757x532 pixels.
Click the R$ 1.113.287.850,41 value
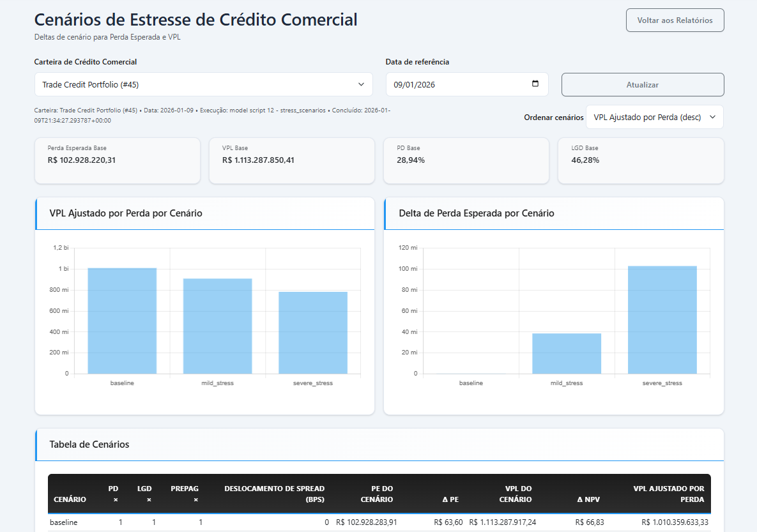pos(258,160)
